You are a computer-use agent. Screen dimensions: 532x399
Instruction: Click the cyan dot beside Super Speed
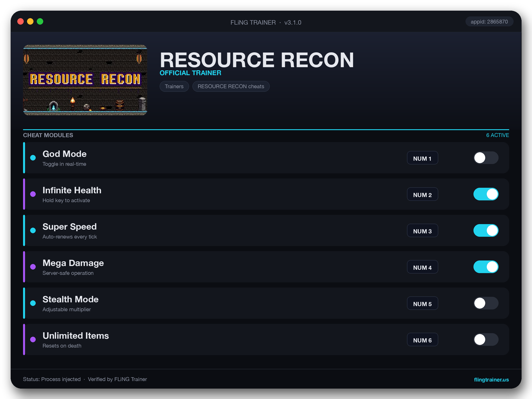pos(33,230)
